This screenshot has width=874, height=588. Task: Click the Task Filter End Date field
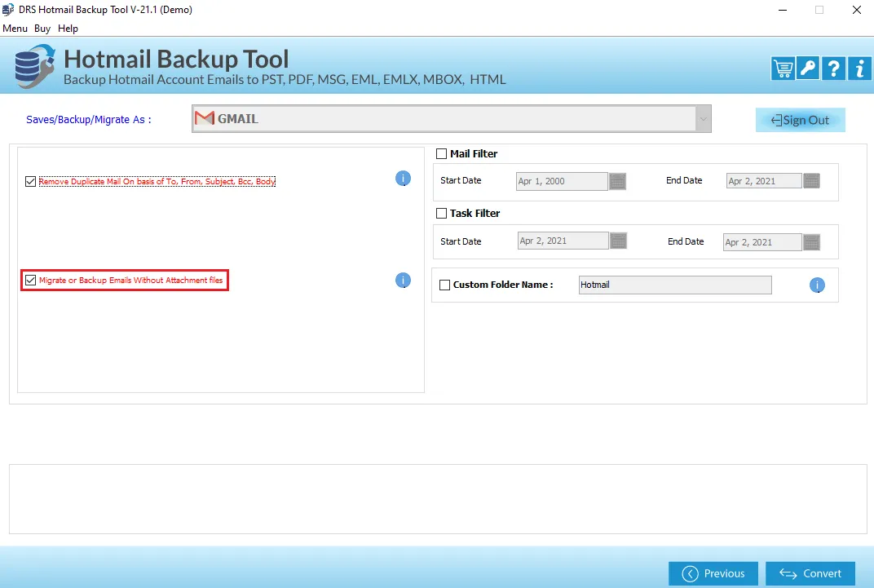[762, 242]
